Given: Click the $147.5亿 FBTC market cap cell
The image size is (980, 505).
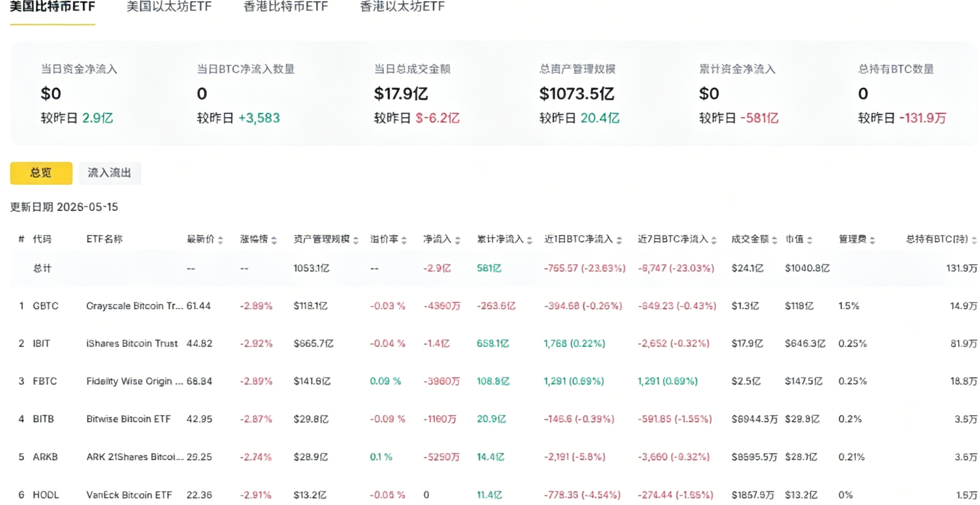Looking at the screenshot, I should [804, 381].
